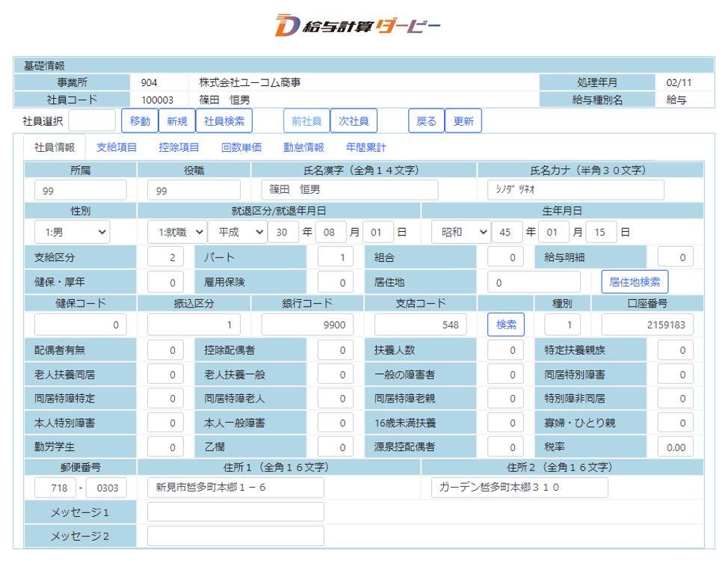Advance to 次社員 next employee
The image size is (728, 561).
point(354,120)
